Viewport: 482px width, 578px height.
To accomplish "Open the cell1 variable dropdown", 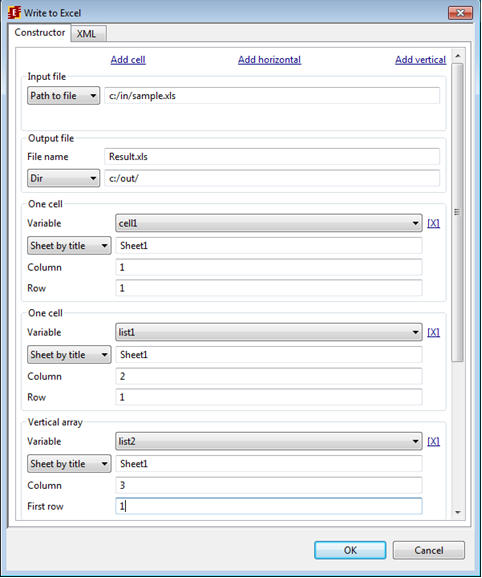I will 269,223.
